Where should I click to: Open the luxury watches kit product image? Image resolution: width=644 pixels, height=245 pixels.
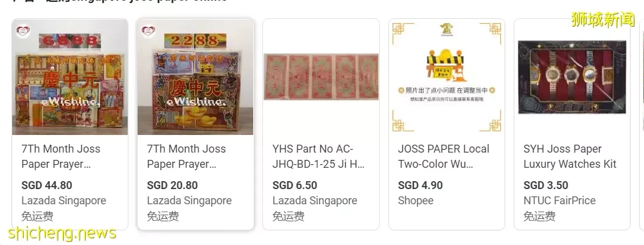[x=572, y=77]
